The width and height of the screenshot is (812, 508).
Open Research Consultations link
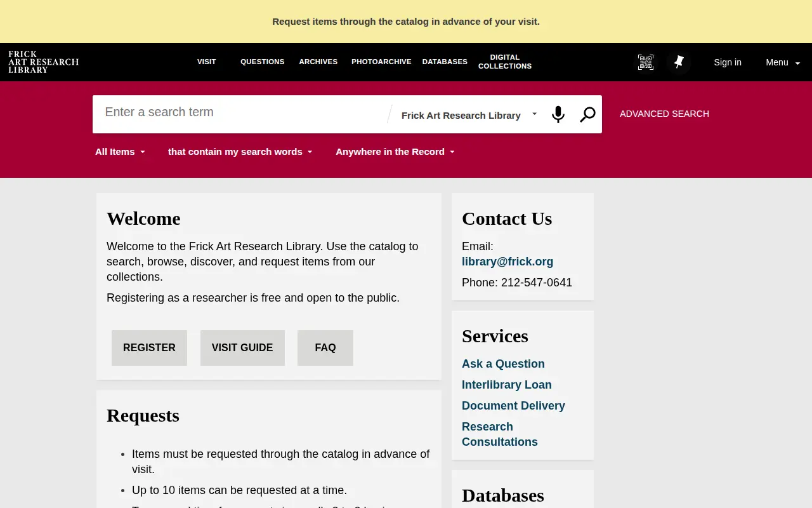click(500, 434)
